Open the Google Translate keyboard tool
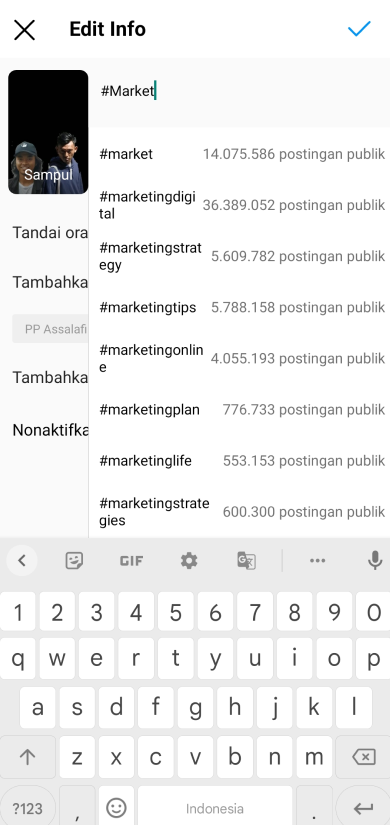This screenshot has height=825, width=390. [x=246, y=561]
